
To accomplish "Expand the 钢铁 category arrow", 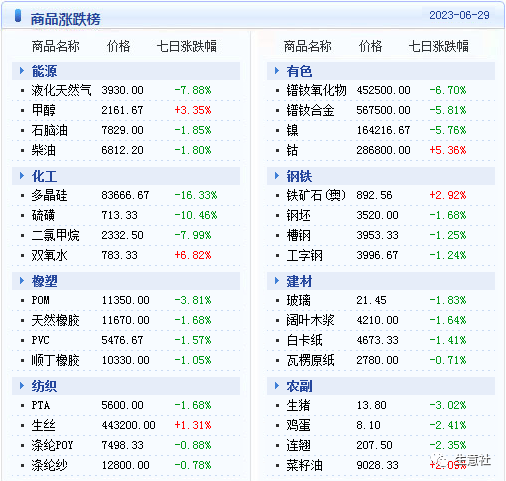I will coord(277,176).
